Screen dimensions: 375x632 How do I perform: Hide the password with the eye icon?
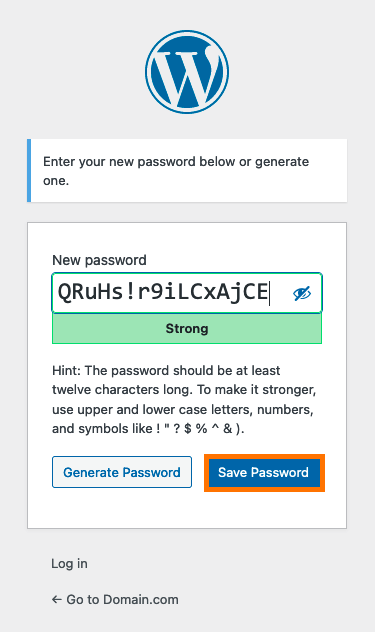(x=302, y=293)
